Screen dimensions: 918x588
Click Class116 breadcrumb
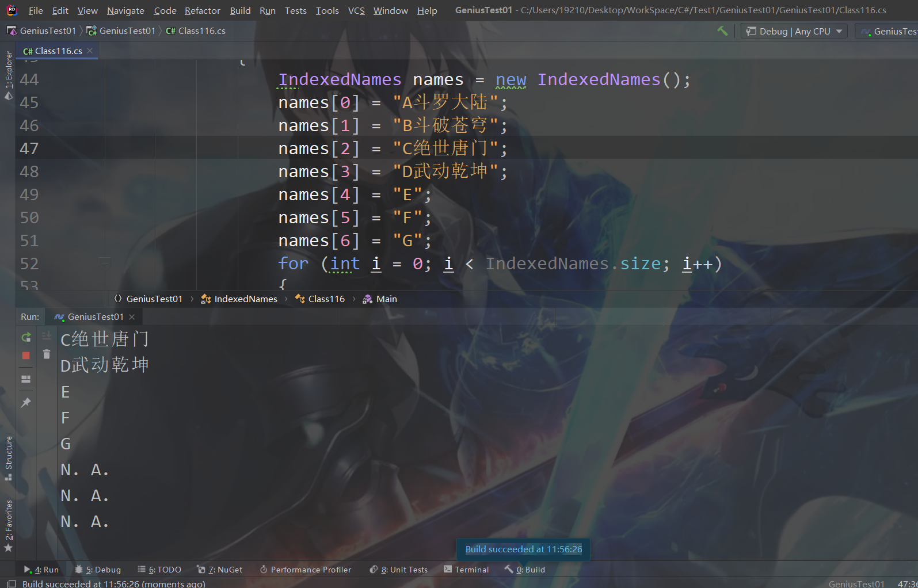(x=320, y=299)
